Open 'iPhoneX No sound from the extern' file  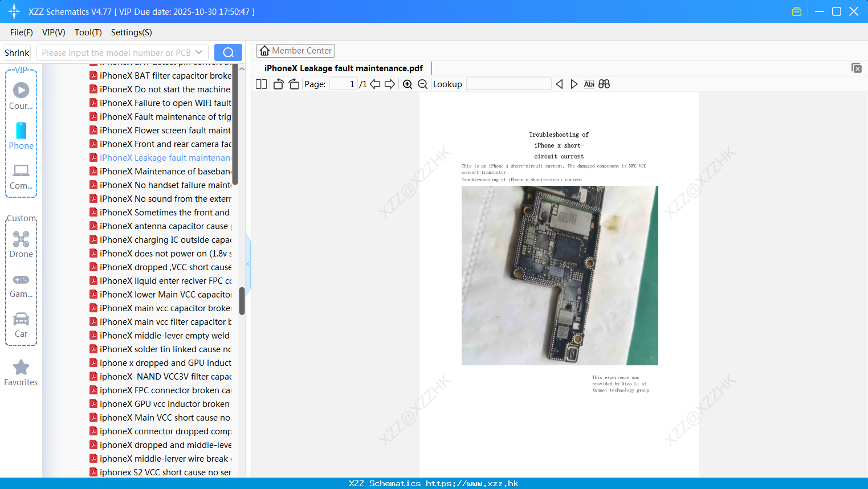161,198
